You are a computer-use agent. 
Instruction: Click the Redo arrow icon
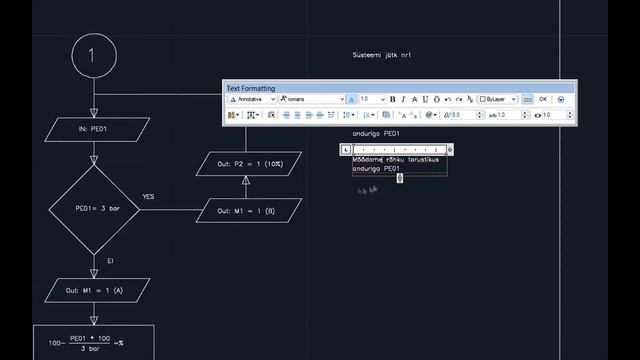pos(459,99)
